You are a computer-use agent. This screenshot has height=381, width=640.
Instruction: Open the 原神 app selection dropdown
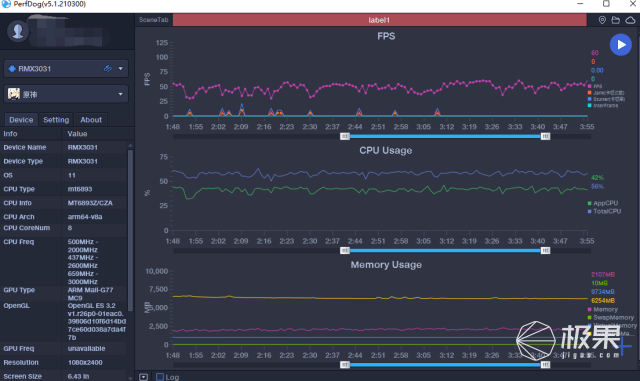tap(120, 94)
